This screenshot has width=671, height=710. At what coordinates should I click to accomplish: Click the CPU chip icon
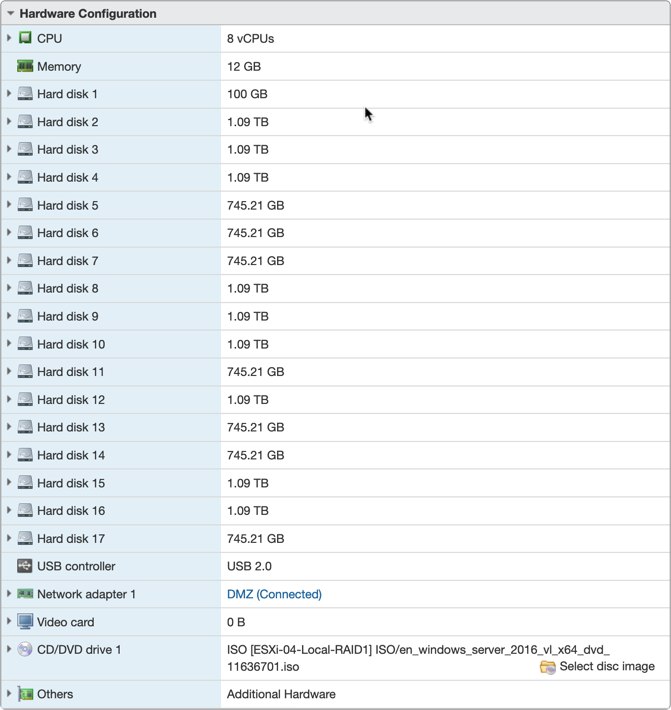[x=25, y=38]
